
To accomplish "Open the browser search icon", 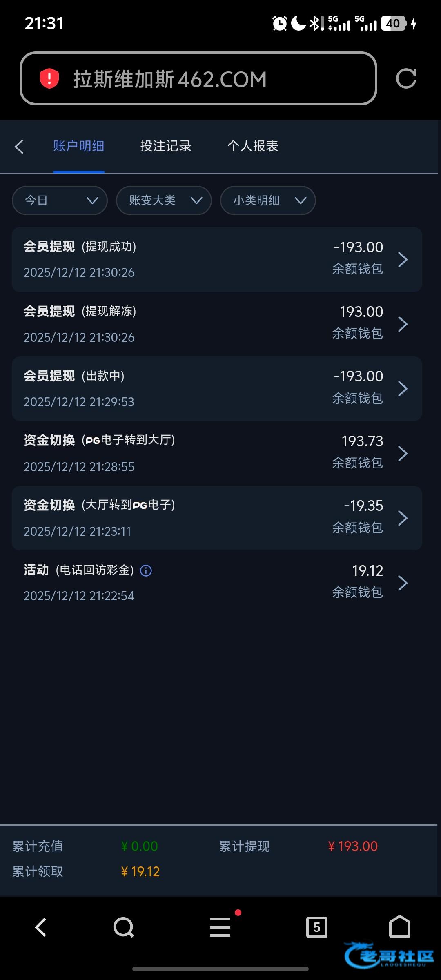I will pyautogui.click(x=123, y=927).
